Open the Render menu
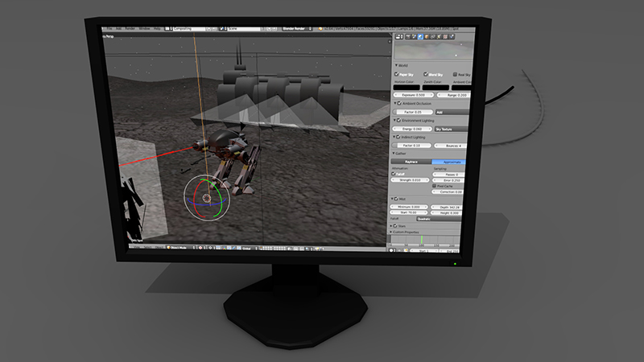Screen dimensions: 644x362 tap(129, 28)
